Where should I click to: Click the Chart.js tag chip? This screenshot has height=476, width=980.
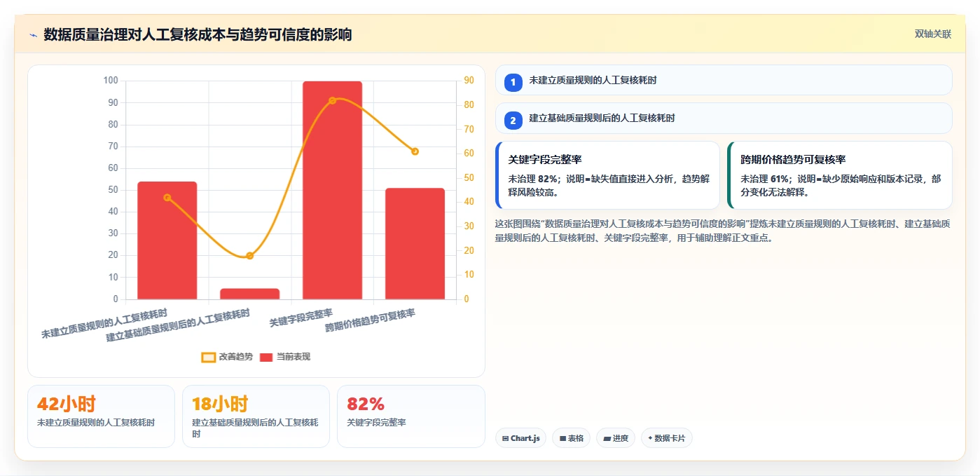pos(520,438)
